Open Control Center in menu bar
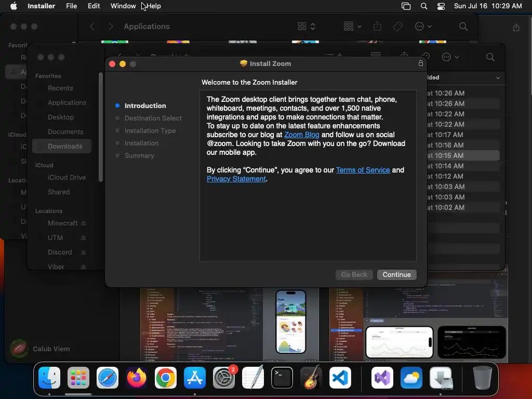 click(x=441, y=6)
